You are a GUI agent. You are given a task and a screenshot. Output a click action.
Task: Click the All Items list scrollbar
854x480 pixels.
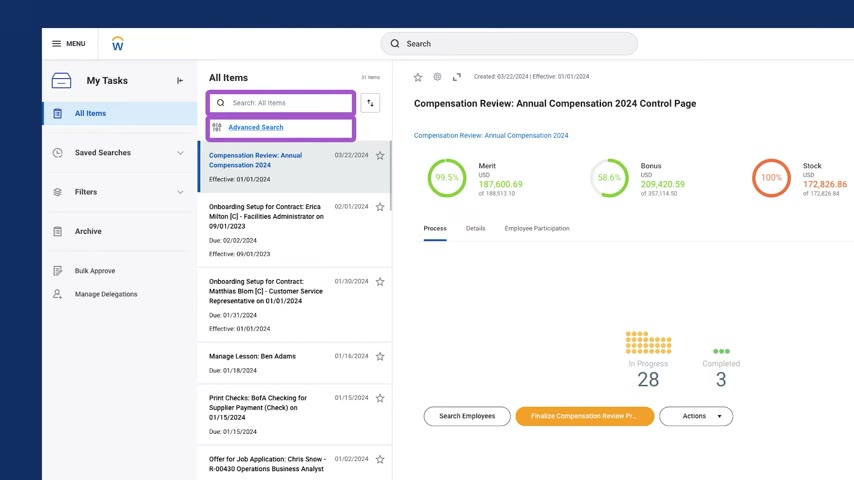click(390, 176)
